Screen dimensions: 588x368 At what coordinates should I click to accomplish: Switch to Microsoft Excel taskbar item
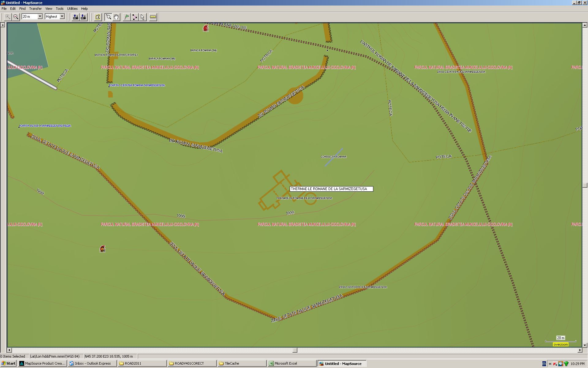tap(292, 363)
